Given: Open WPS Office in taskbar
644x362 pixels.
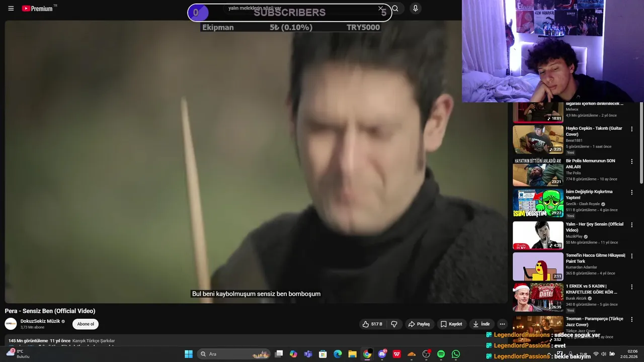Looking at the screenshot, I should (x=396, y=354).
